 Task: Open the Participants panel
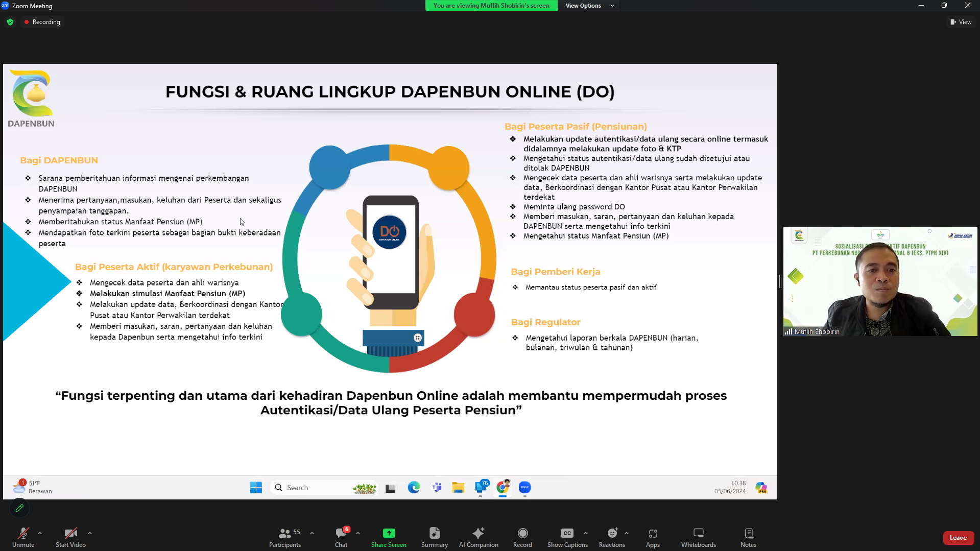pos(285,537)
